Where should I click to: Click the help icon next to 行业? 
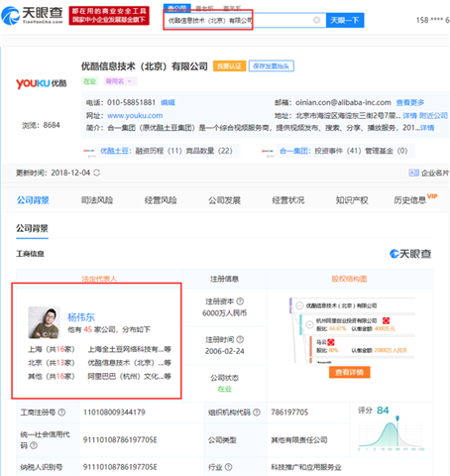228,467
